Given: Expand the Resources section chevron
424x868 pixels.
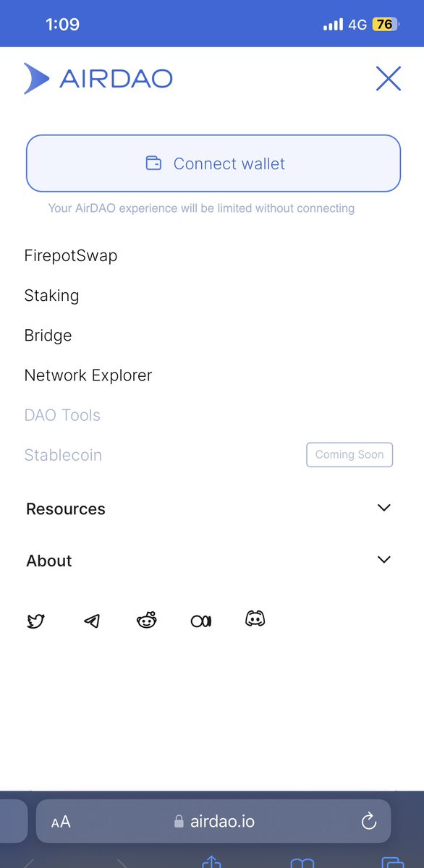Looking at the screenshot, I should click(x=384, y=508).
